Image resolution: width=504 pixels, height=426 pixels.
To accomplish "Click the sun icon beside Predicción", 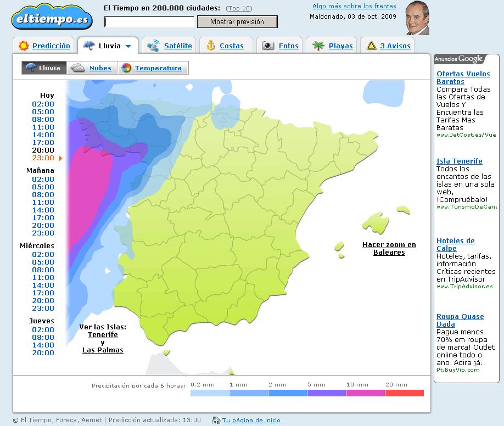I will (x=24, y=46).
